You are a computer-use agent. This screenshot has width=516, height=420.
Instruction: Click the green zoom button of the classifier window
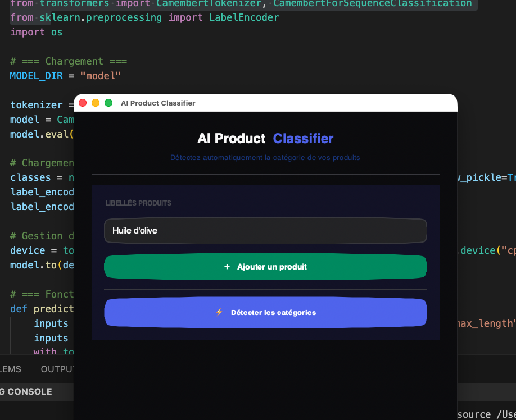pos(108,103)
